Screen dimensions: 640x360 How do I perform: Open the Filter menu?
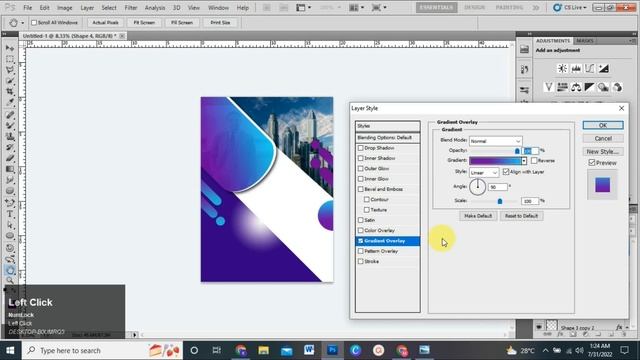coord(131,8)
